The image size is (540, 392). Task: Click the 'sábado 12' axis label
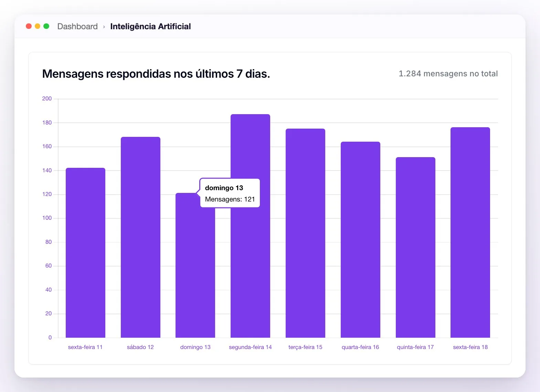click(140, 347)
